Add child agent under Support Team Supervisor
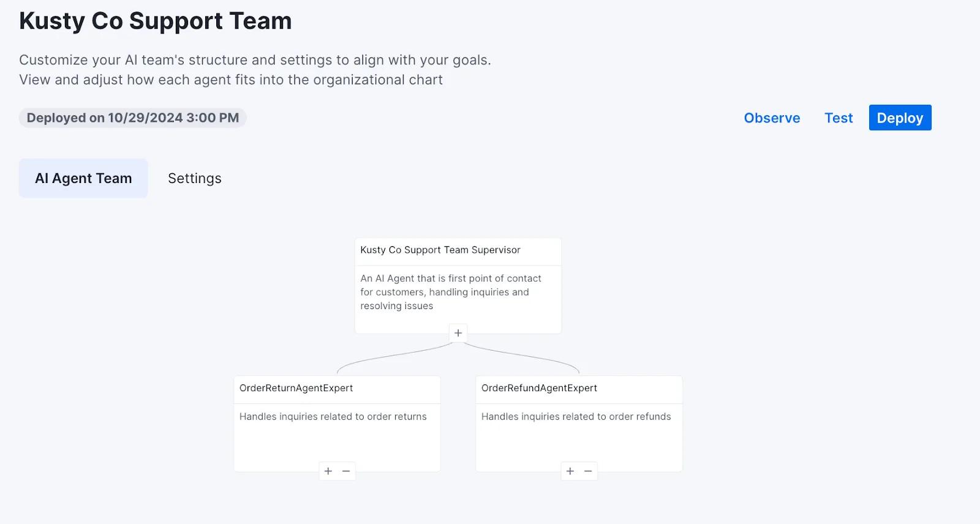Screen dimensions: 980x524 tap(458, 333)
